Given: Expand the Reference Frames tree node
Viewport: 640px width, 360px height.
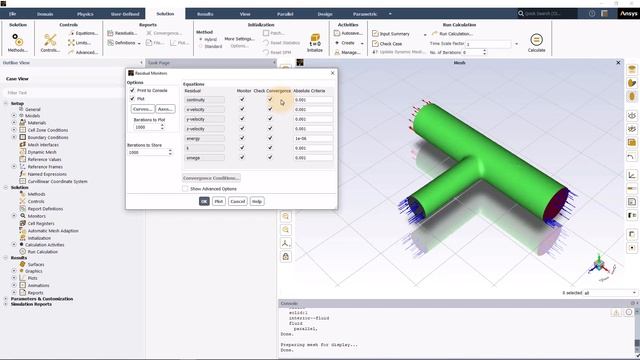Looking at the screenshot, I should coord(14,167).
